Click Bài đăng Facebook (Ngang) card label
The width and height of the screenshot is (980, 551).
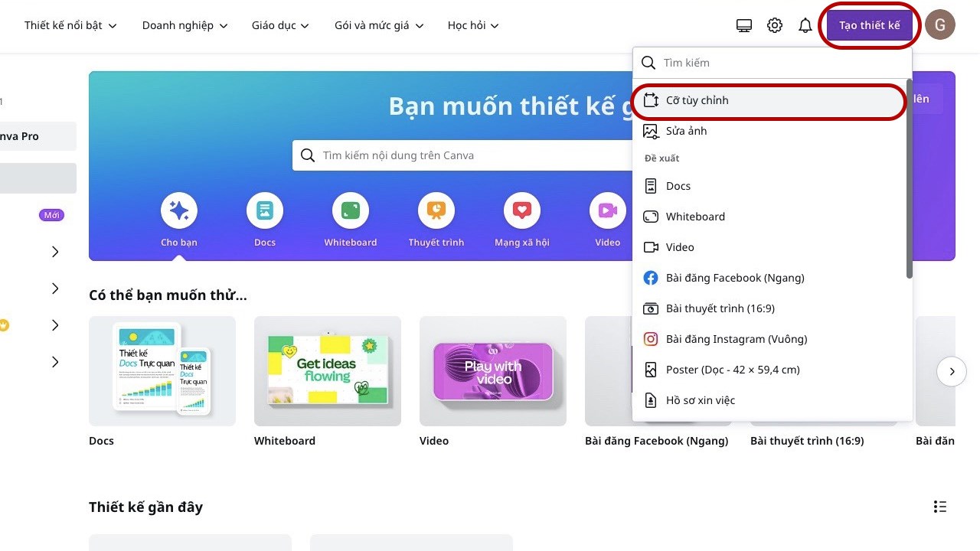[x=657, y=441]
